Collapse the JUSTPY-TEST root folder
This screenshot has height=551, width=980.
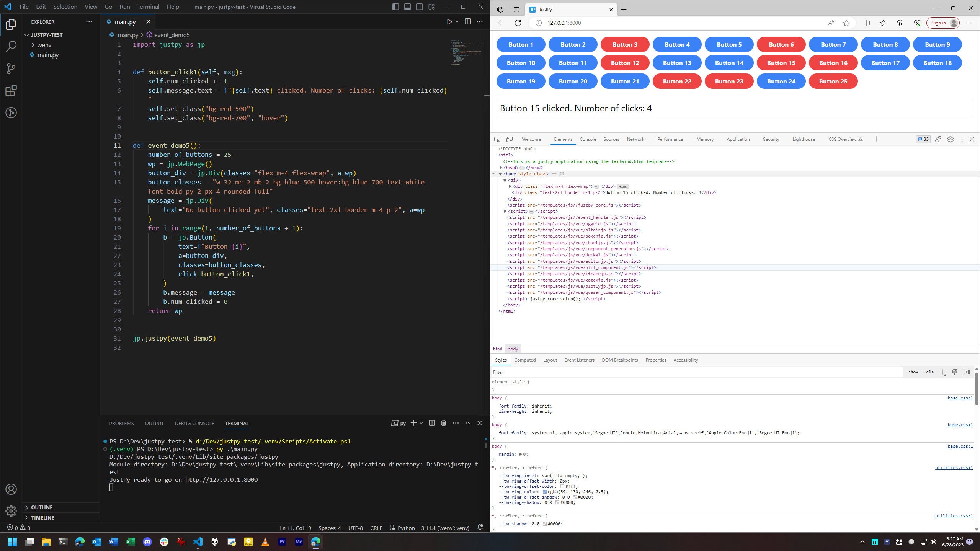click(x=26, y=35)
